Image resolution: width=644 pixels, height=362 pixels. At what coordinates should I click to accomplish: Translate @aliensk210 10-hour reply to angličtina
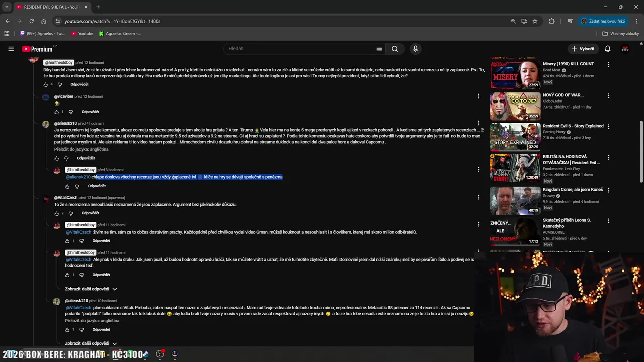click(x=92, y=321)
